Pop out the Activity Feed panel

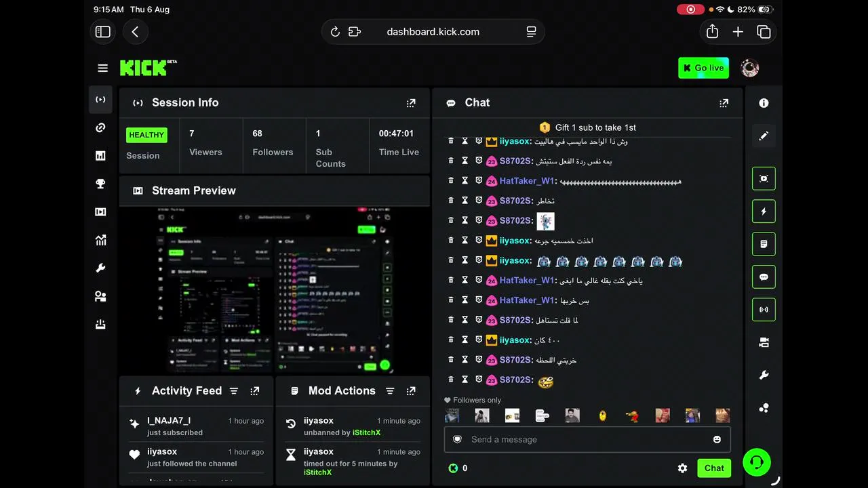(255, 391)
